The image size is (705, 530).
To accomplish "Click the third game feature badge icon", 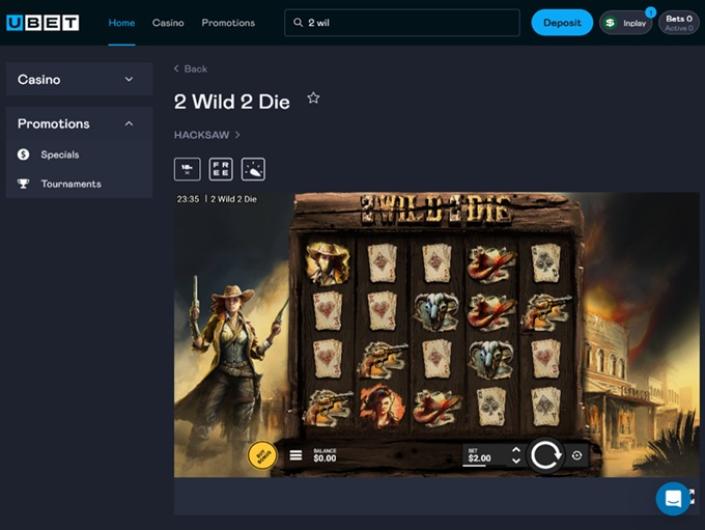I will [253, 168].
